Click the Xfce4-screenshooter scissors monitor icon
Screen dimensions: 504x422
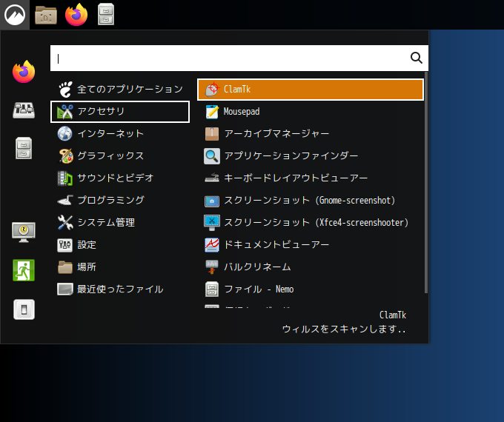[x=212, y=223]
